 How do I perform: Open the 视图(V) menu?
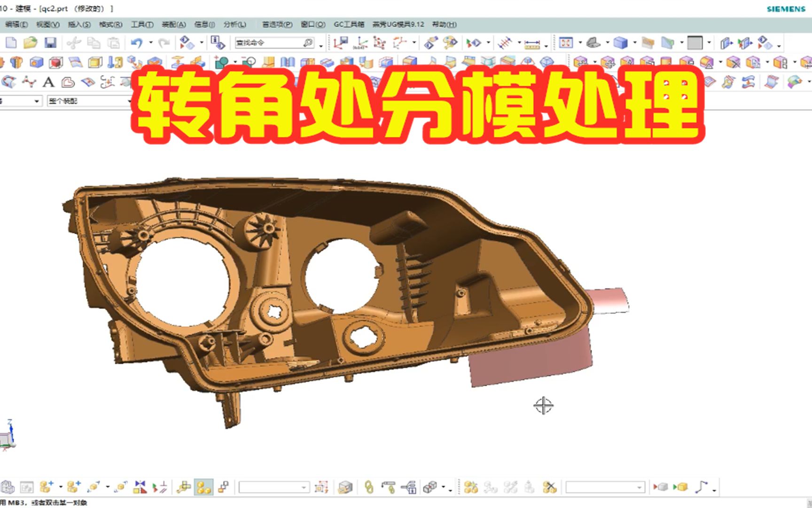48,24
